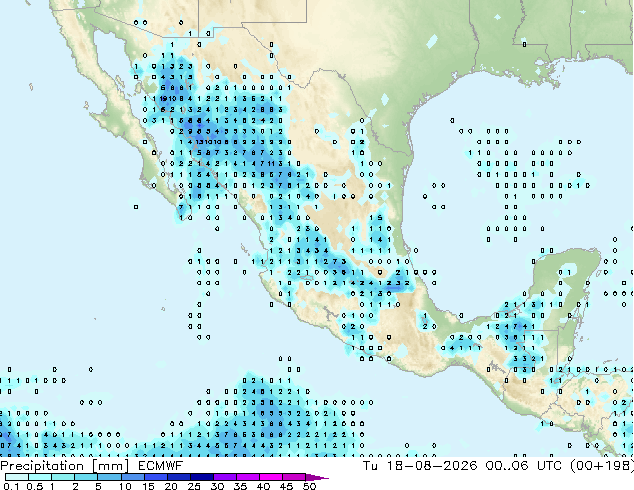
Task: Click the legend label "15"
Action: [x=148, y=486]
